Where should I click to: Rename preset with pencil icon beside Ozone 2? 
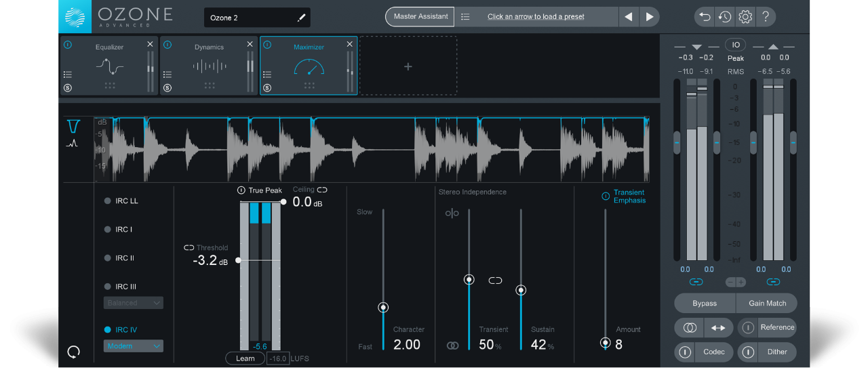[302, 18]
